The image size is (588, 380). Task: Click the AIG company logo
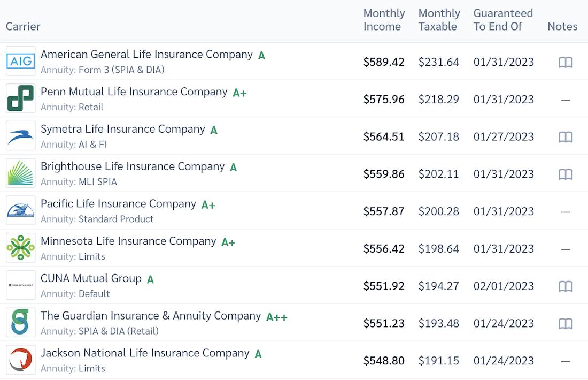(x=21, y=62)
